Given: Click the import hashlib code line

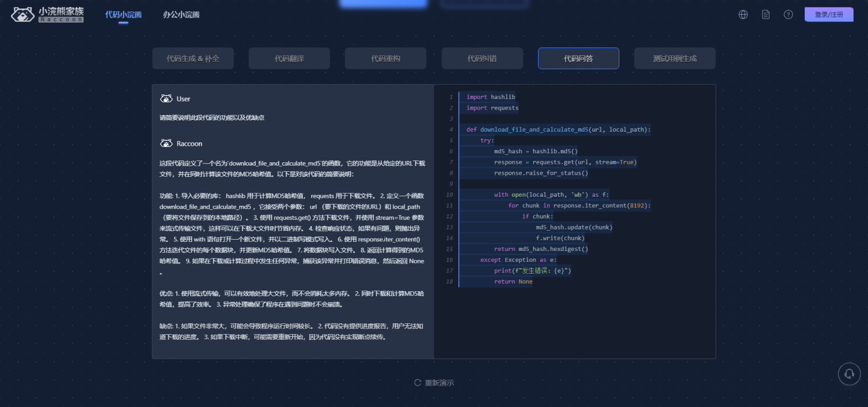Looking at the screenshot, I should click(x=491, y=97).
